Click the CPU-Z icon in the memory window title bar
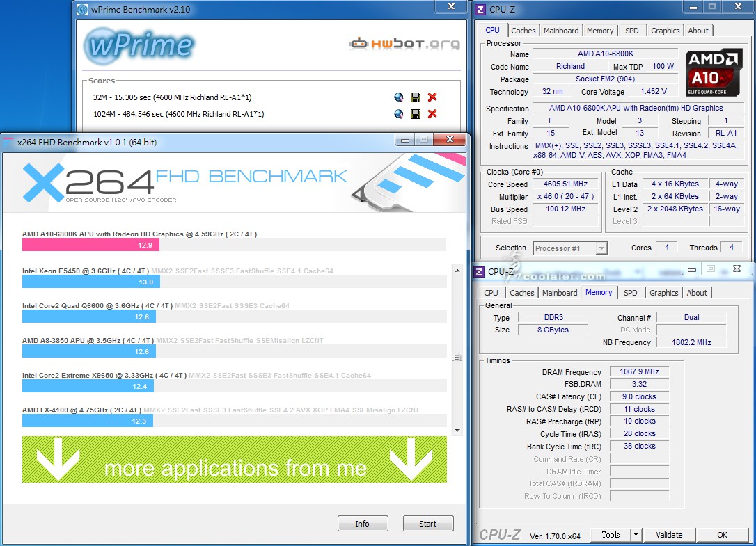 [x=479, y=272]
